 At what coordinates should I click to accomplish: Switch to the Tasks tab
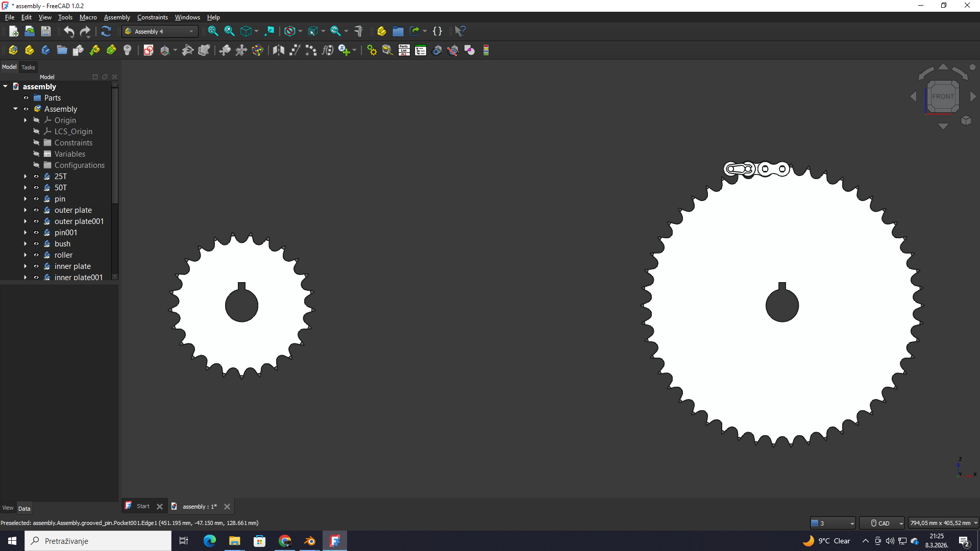(x=28, y=67)
